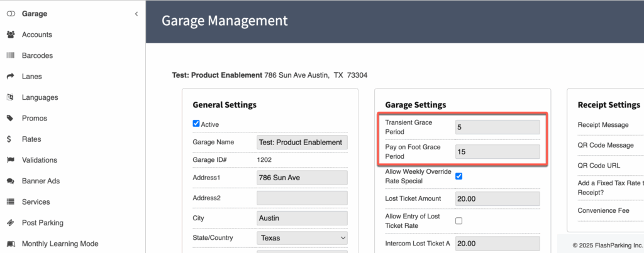Click the Lanes arrow icon

pyautogui.click(x=10, y=77)
